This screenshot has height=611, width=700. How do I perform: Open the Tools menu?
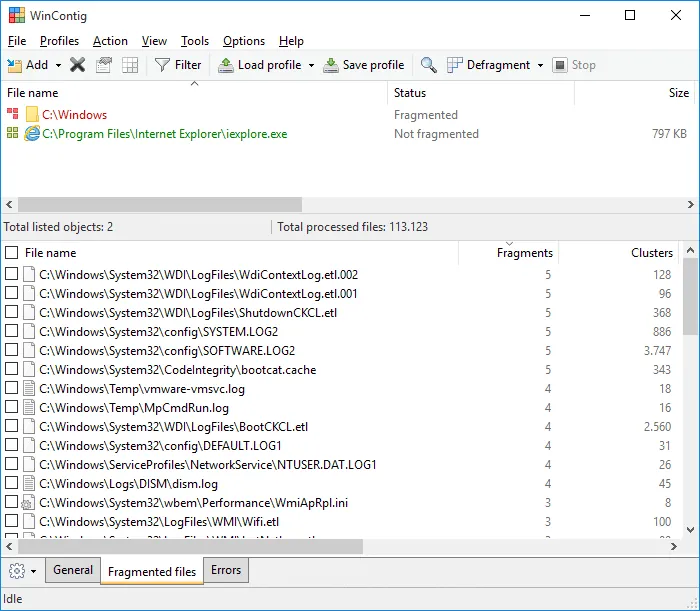195,41
